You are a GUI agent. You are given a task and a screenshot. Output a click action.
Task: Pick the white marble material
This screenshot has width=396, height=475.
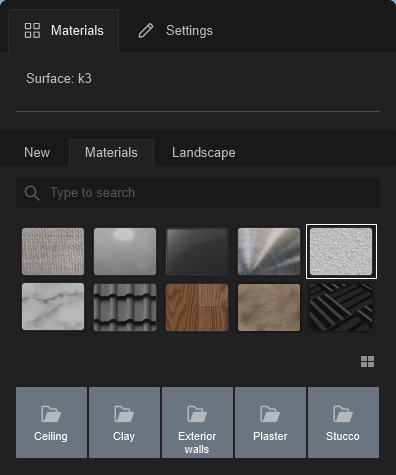(53, 307)
